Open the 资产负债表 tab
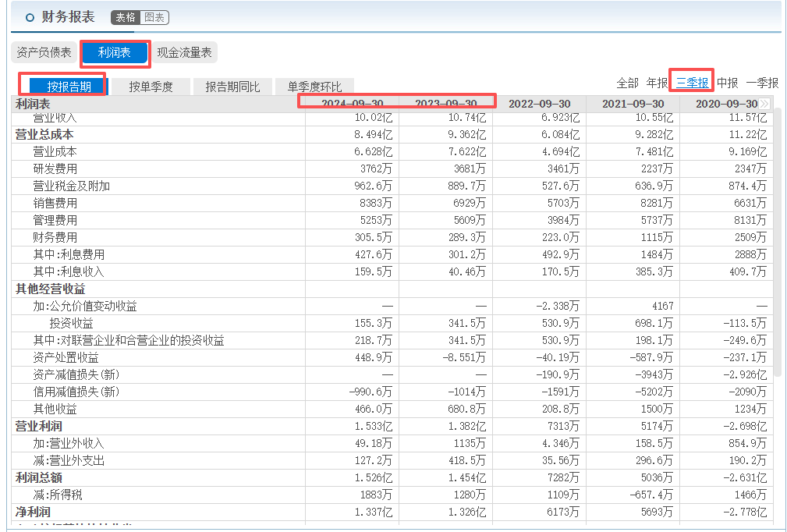787x532 pixels. point(44,52)
